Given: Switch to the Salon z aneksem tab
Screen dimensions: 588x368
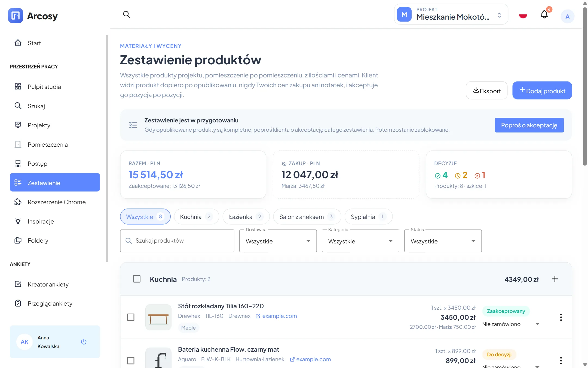Looking at the screenshot, I should click(x=307, y=217).
